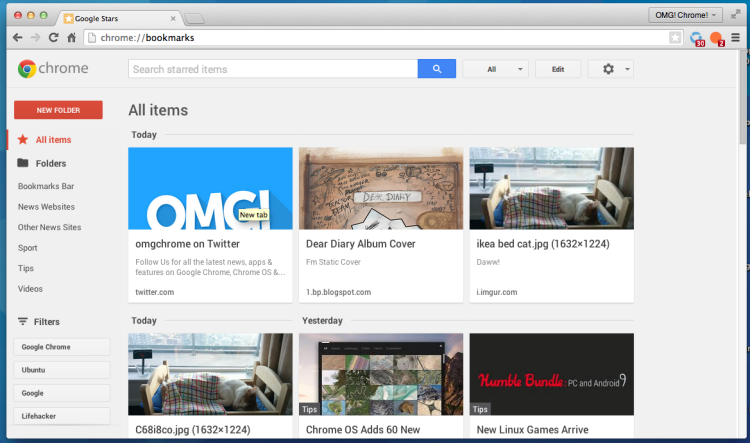Open the Chrome OS Adds 60 New thumbnail
Screen dimensions: 750x443
click(381, 374)
